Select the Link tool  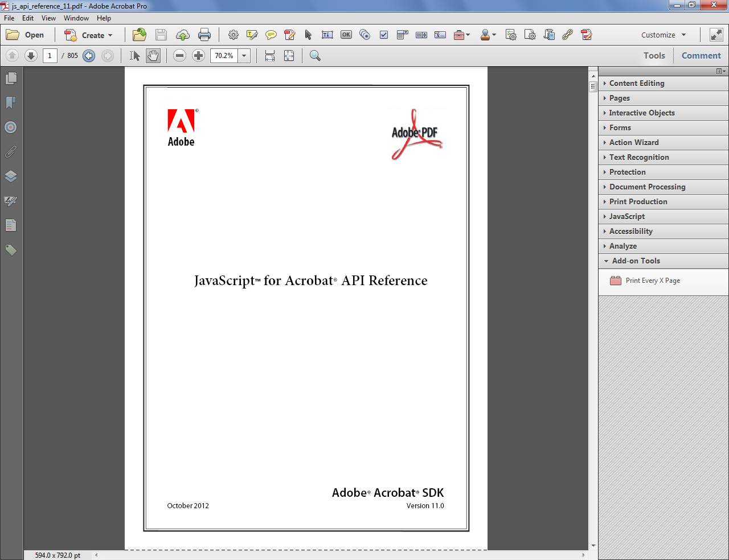[x=567, y=35]
